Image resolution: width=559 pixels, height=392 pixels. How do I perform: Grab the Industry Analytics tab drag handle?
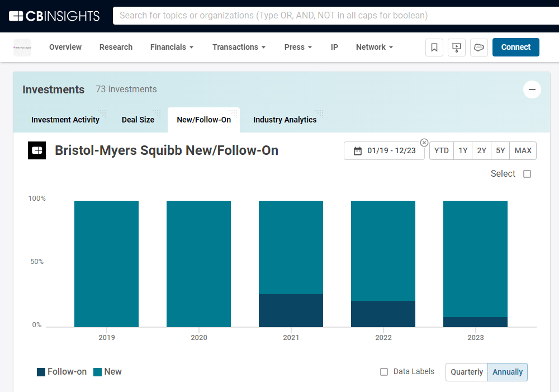tap(319, 114)
